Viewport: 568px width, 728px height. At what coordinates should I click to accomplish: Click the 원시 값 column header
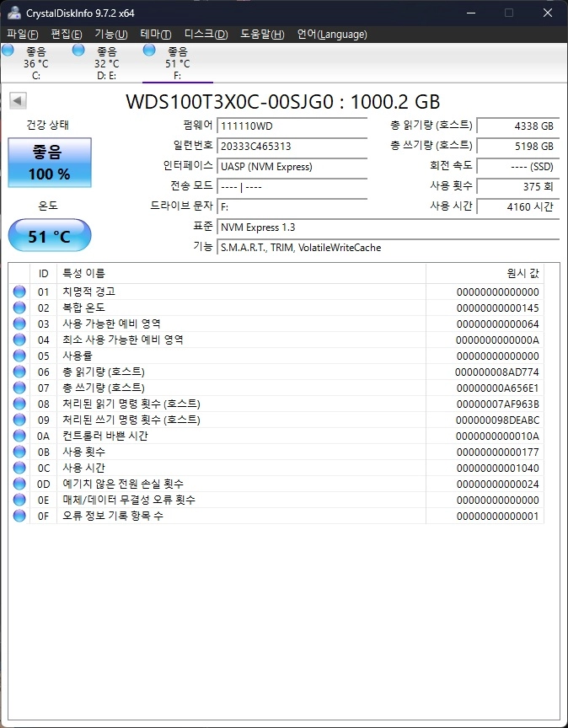(485, 274)
